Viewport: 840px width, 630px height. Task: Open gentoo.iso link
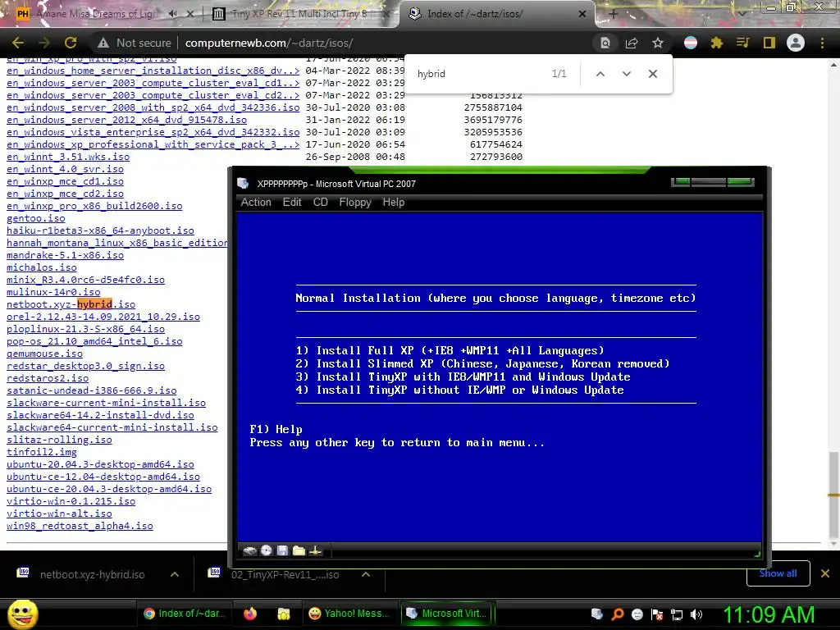pos(36,218)
